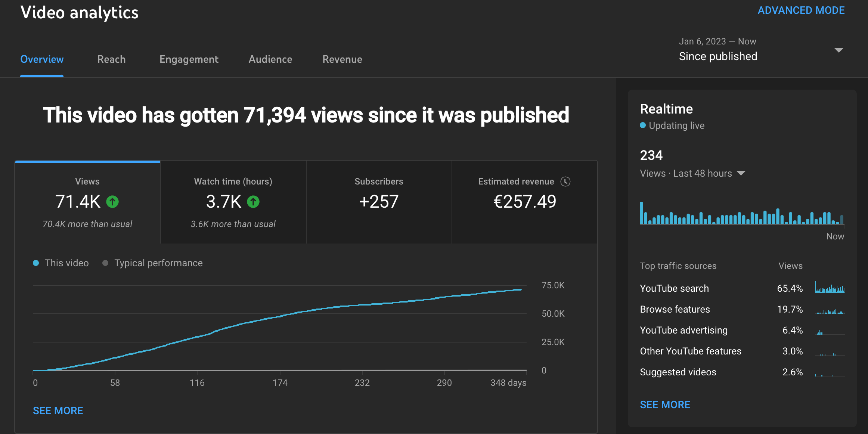Click YouTube search traffic sparkline chart

pos(830,288)
